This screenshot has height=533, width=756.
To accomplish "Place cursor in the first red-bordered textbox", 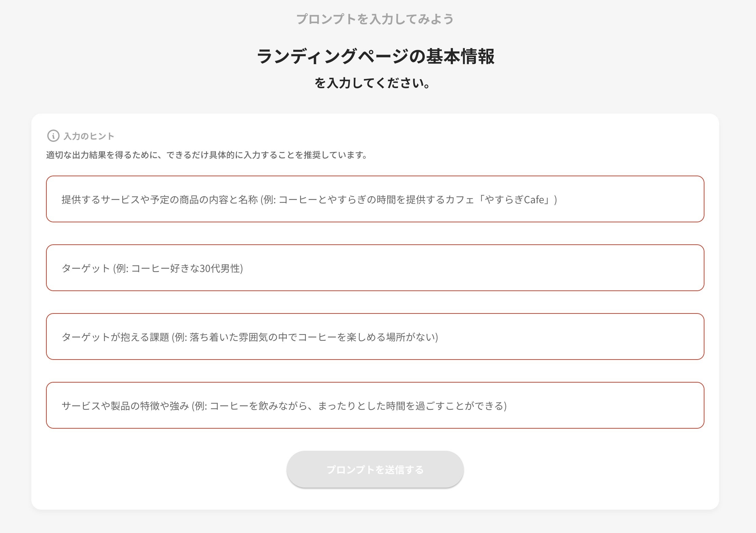I will click(x=375, y=199).
